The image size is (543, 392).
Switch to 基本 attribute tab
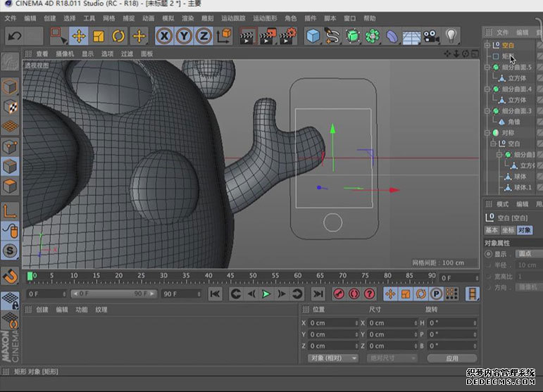pos(492,230)
